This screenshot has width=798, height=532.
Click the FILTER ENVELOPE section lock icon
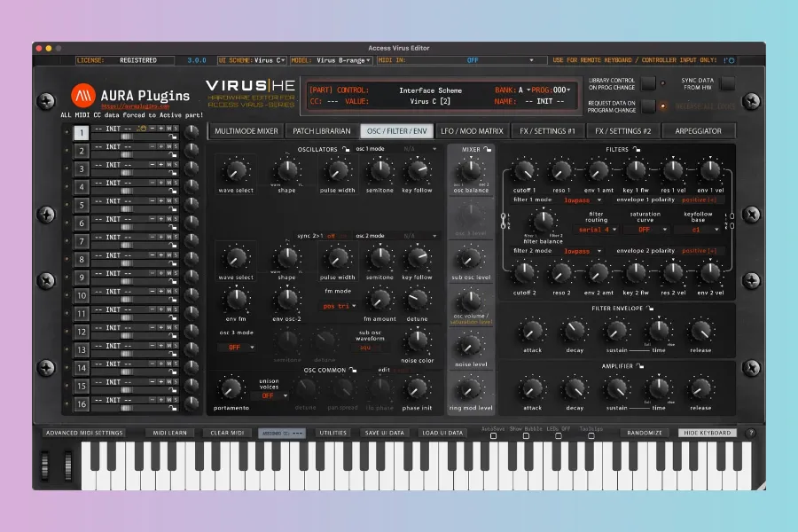tap(649, 308)
